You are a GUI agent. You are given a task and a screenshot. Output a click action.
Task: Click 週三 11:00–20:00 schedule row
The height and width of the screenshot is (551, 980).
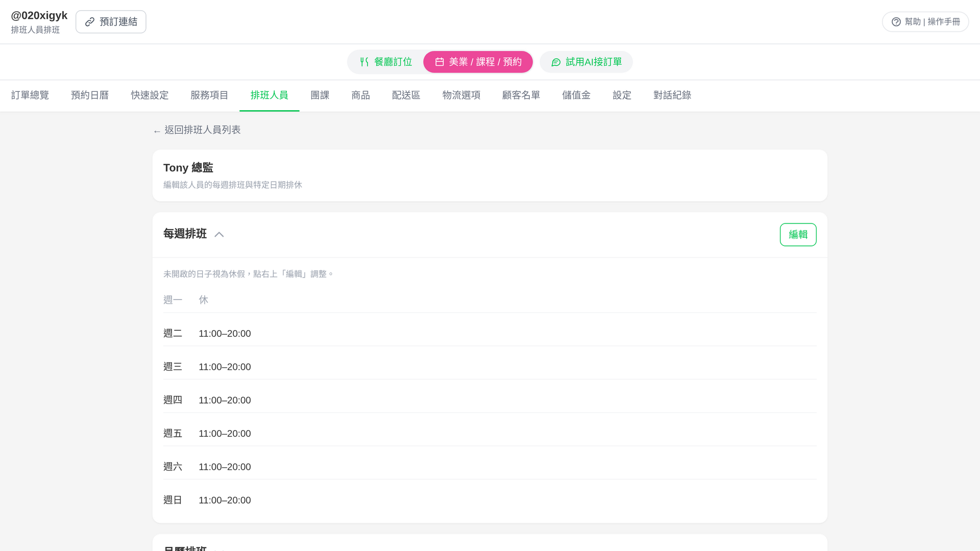point(489,367)
